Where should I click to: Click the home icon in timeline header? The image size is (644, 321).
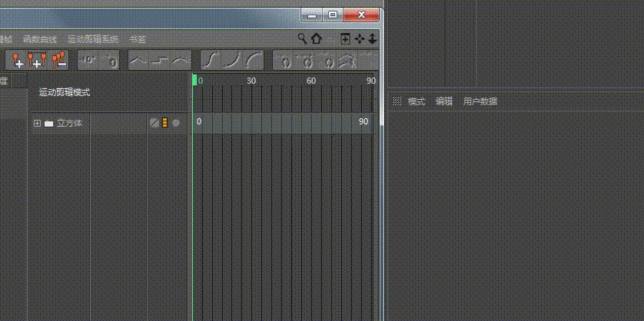(x=316, y=38)
